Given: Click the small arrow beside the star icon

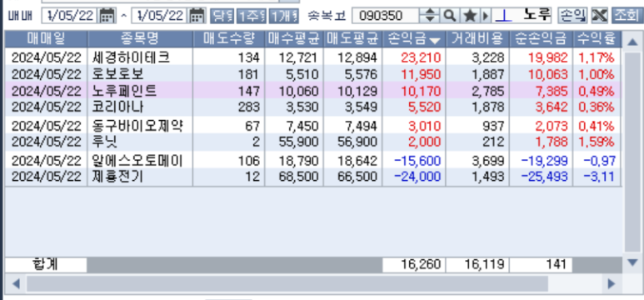Looking at the screenshot, I should (x=486, y=16).
